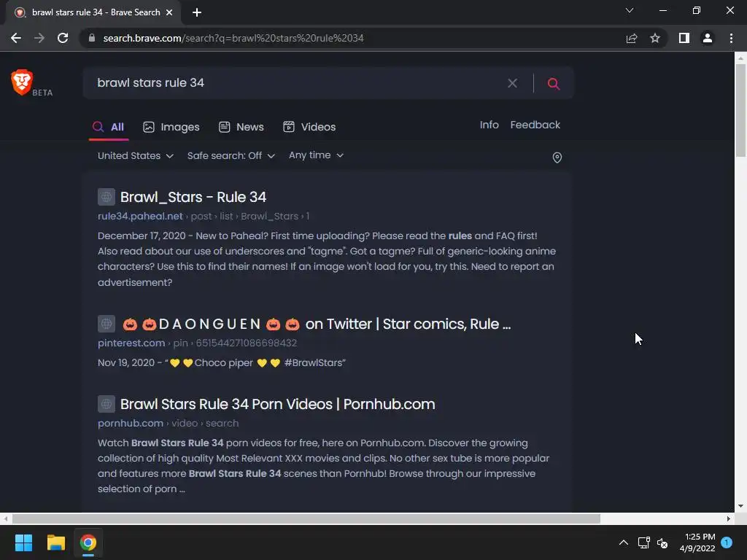Screen dimensions: 747x560
Task: Open the Feedback link
Action: tap(535, 125)
